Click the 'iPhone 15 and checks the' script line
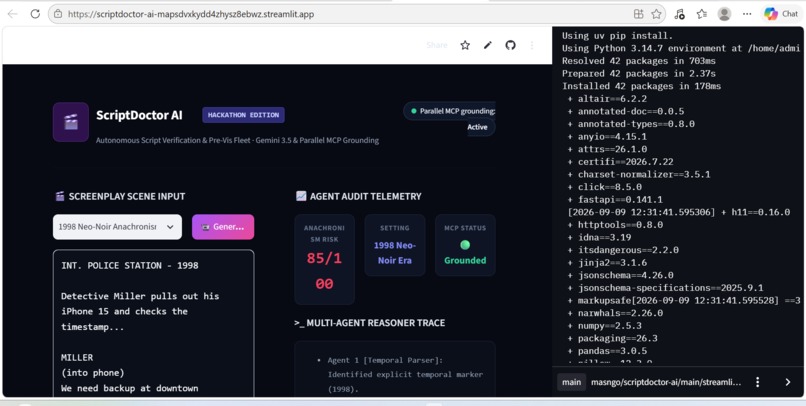The width and height of the screenshot is (806, 406). pyautogui.click(x=124, y=311)
